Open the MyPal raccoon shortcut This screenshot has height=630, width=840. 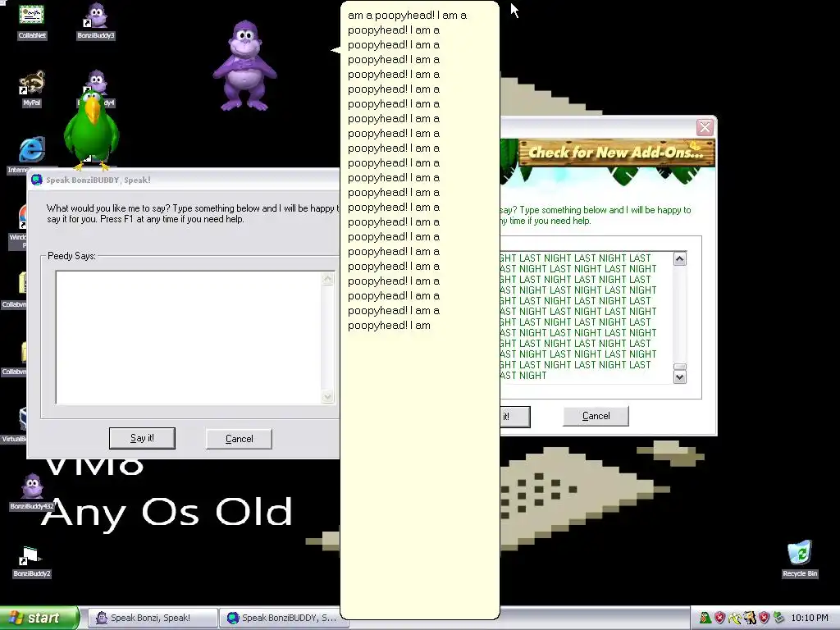pyautogui.click(x=32, y=88)
